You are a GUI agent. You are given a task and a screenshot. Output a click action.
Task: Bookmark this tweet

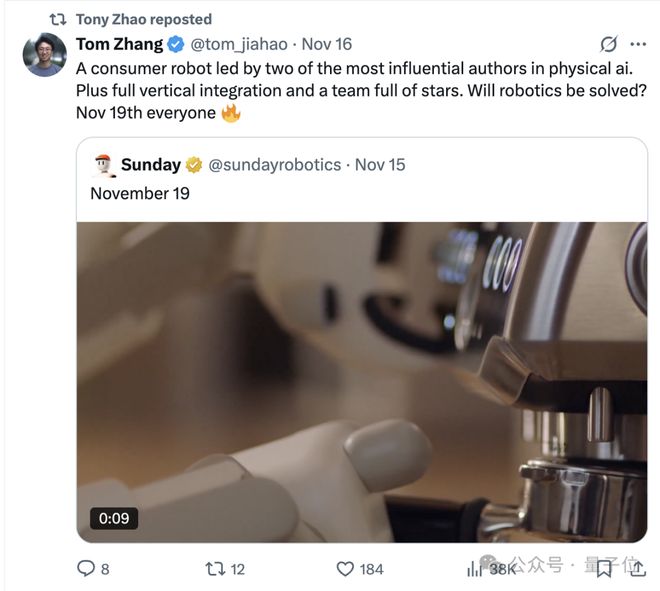coord(603,568)
